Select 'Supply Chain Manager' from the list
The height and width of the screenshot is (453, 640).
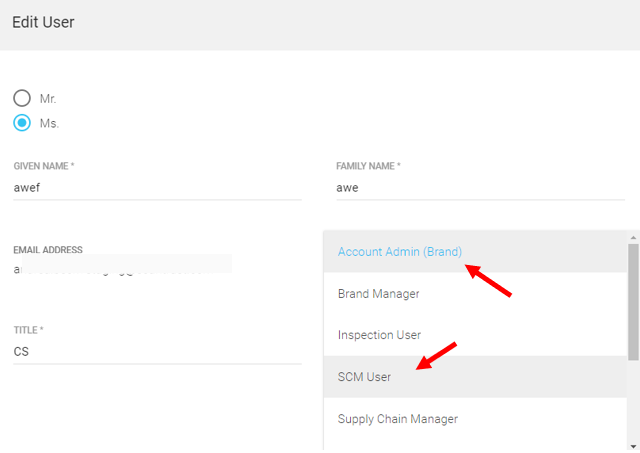point(397,419)
